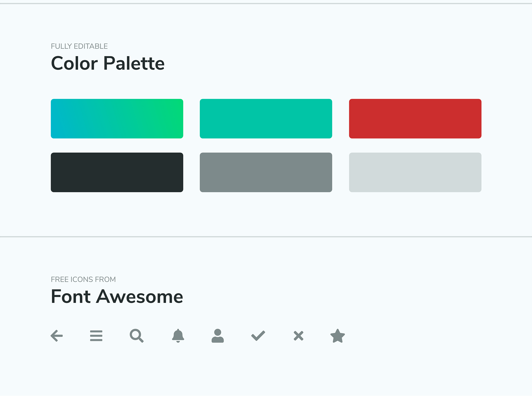
Task: Click the notification bell icon
Action: pyautogui.click(x=178, y=336)
